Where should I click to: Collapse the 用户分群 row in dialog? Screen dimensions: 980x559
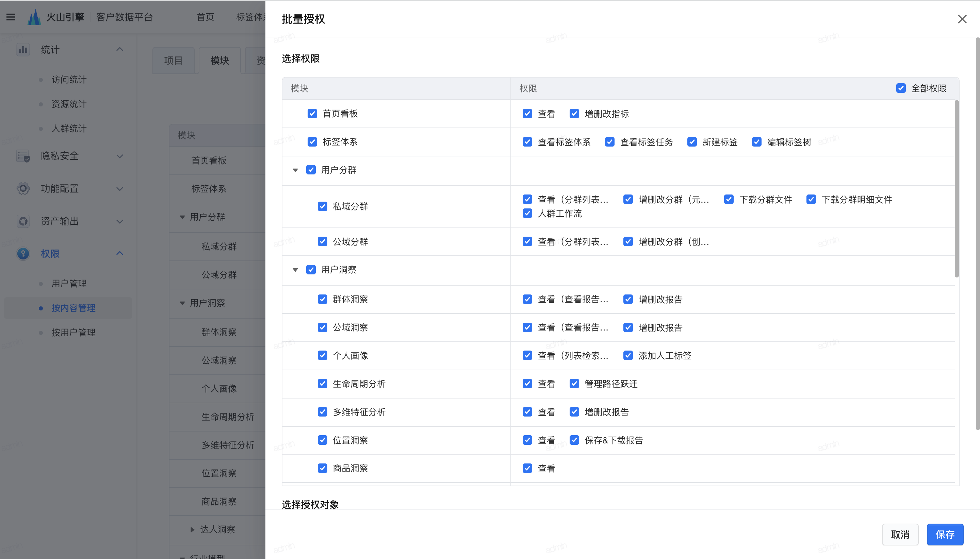click(295, 170)
